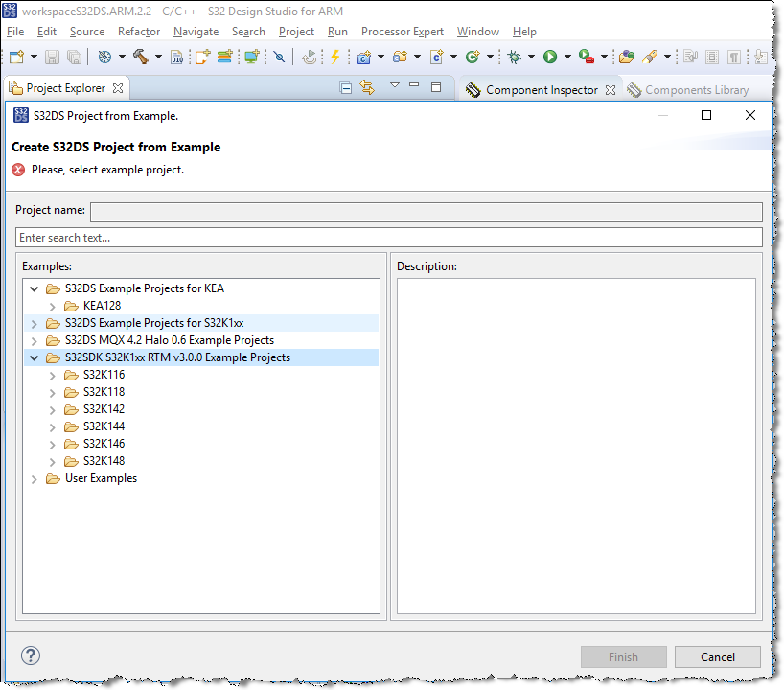Open the Edit menu
The height and width of the screenshot is (690, 784).
[47, 32]
